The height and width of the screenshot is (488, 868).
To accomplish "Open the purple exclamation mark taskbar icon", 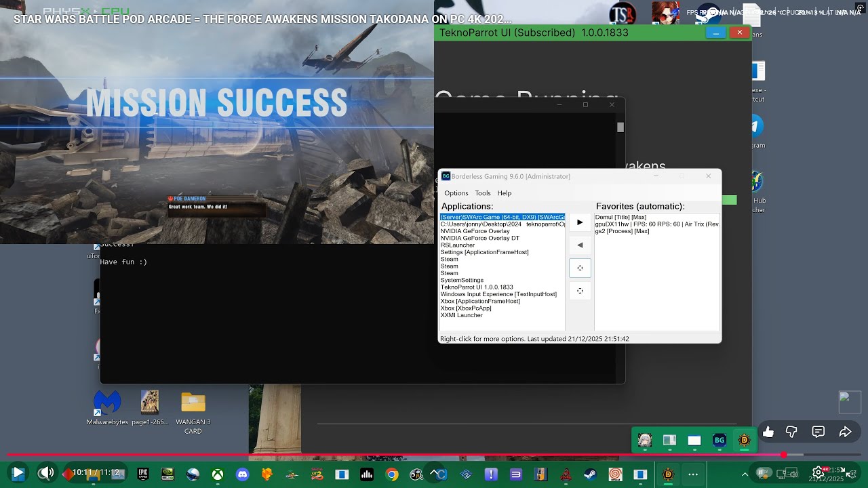I will tap(491, 474).
